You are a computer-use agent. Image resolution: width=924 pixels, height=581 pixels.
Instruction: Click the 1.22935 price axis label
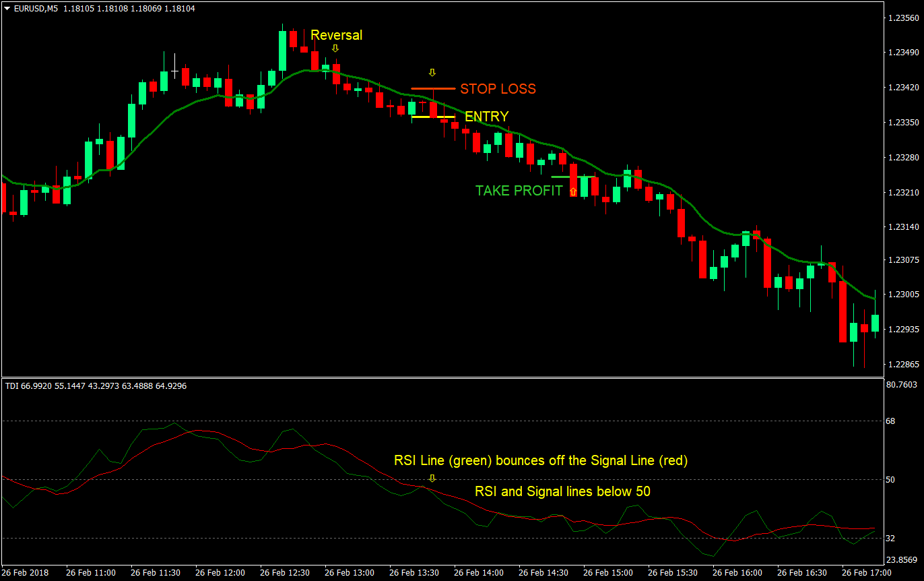click(904, 330)
